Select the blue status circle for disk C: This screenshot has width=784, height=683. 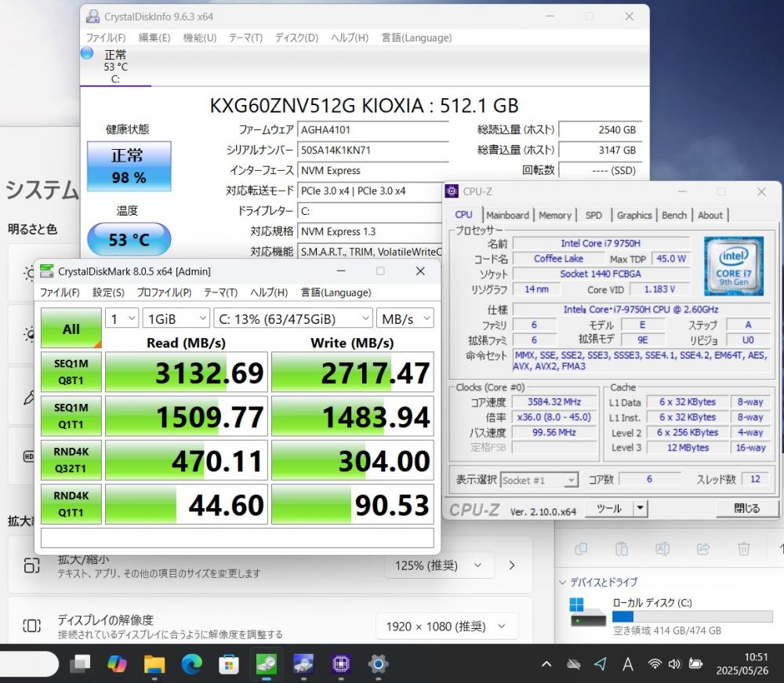(87, 53)
